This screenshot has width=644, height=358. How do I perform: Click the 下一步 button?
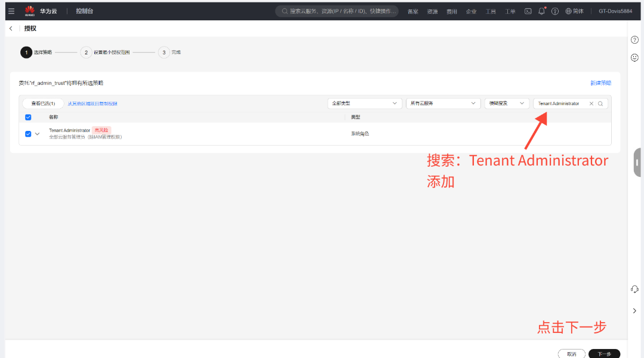[x=604, y=353]
